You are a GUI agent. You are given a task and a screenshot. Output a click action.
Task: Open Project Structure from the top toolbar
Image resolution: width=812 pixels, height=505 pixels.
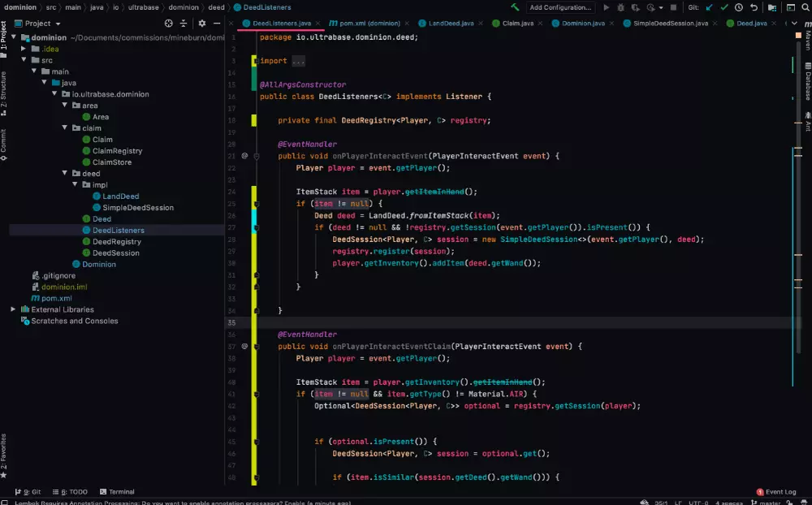point(772,7)
